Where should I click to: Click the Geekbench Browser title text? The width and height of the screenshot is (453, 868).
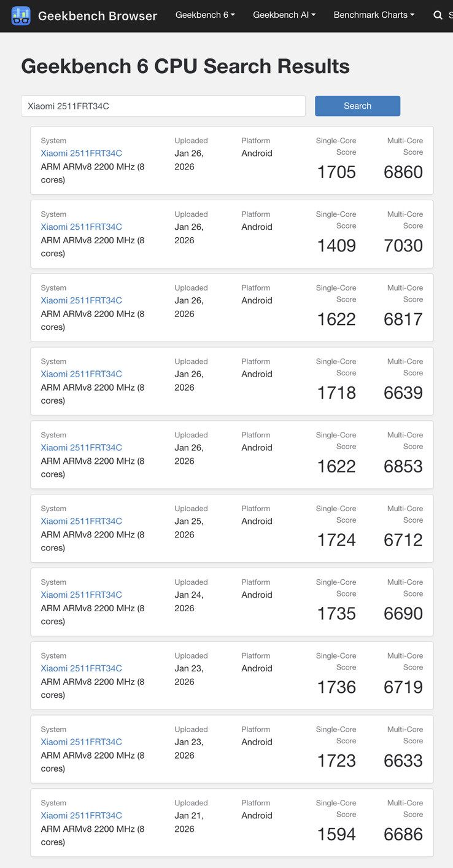98,16
